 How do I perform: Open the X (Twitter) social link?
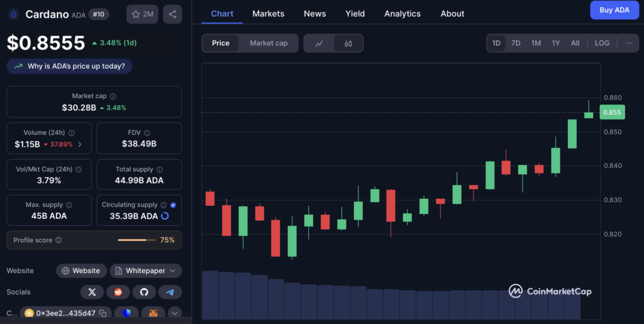(x=92, y=292)
